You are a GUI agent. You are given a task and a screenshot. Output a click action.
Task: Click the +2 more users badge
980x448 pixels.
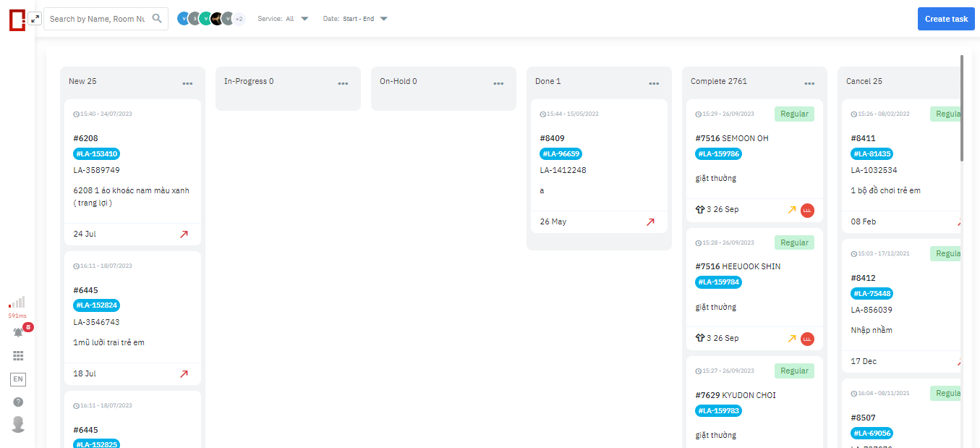(x=239, y=19)
